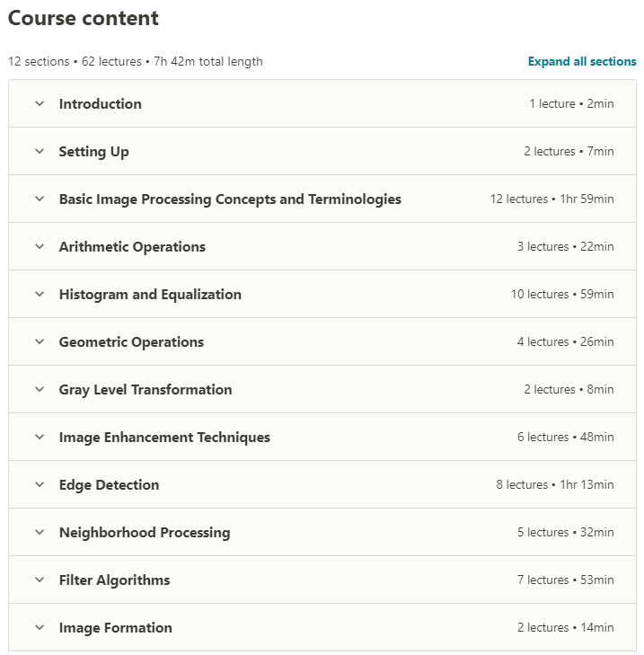
Task: Open the Image Formation section title
Action: click(115, 628)
